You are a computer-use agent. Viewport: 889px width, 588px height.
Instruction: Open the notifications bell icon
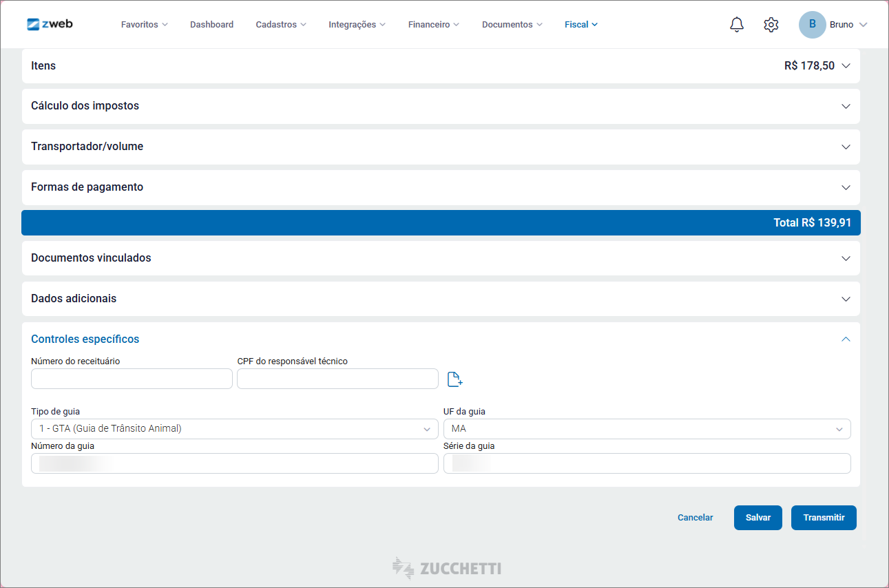(x=736, y=25)
